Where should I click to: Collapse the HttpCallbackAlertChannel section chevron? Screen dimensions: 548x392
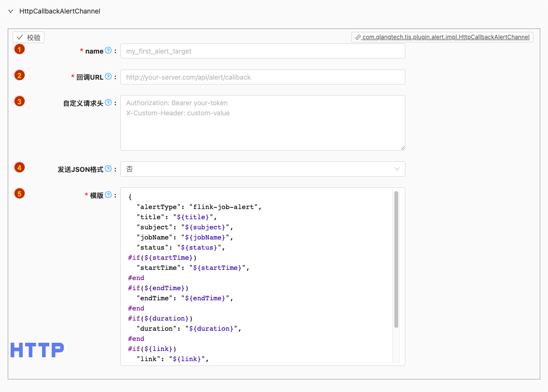[x=11, y=11]
